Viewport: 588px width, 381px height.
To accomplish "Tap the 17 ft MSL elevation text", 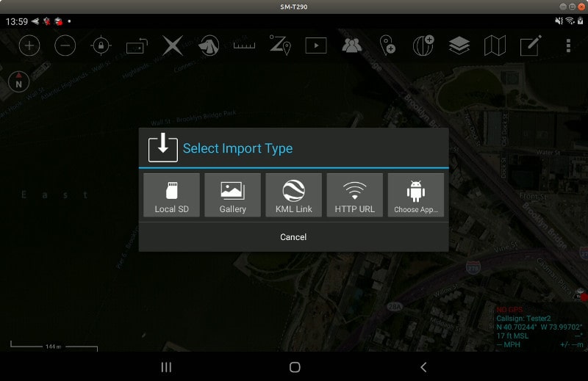I will tap(512, 336).
